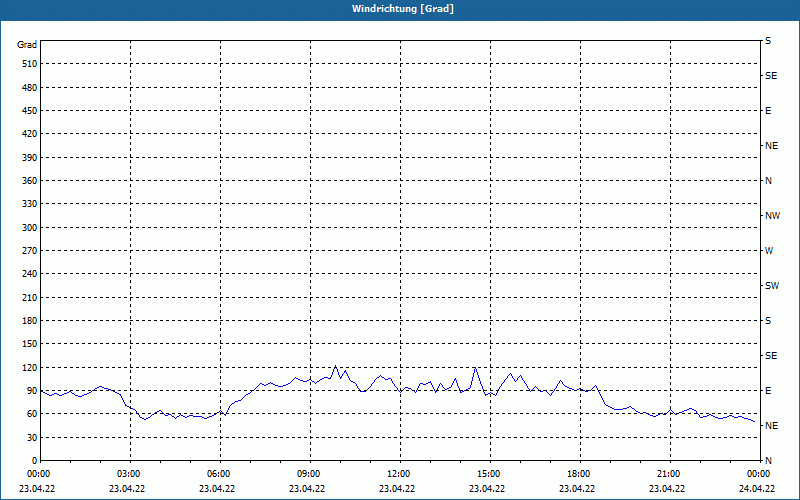The image size is (800, 500).
Task: Select the 450 degree axis label
Action: (30, 111)
